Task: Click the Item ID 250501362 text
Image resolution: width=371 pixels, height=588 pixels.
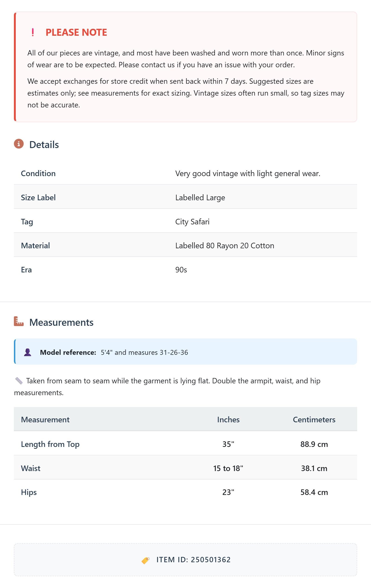Action: click(194, 559)
